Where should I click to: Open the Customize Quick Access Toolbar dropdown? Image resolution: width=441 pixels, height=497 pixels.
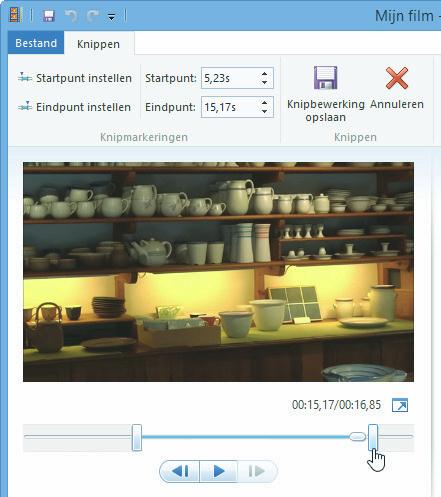tap(112, 17)
